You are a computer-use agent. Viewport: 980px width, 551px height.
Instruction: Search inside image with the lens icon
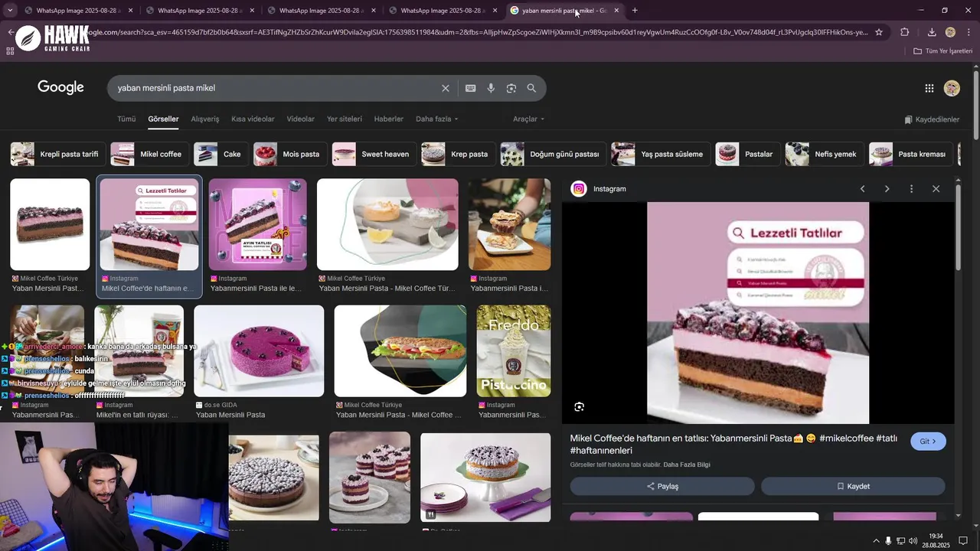point(580,407)
